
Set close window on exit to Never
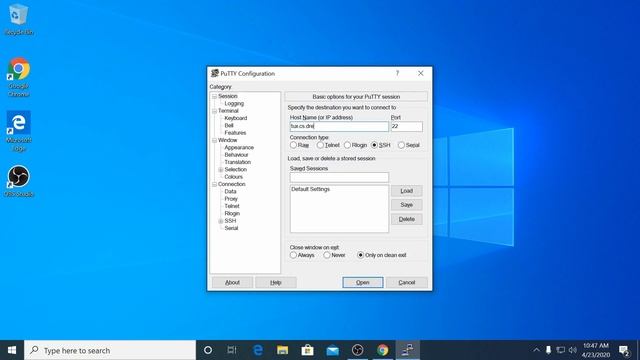[x=334, y=255]
